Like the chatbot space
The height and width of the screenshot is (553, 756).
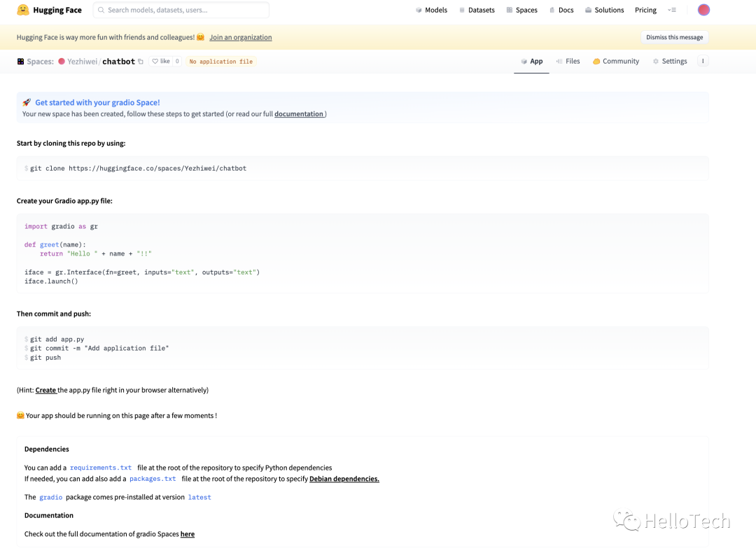pyautogui.click(x=161, y=62)
